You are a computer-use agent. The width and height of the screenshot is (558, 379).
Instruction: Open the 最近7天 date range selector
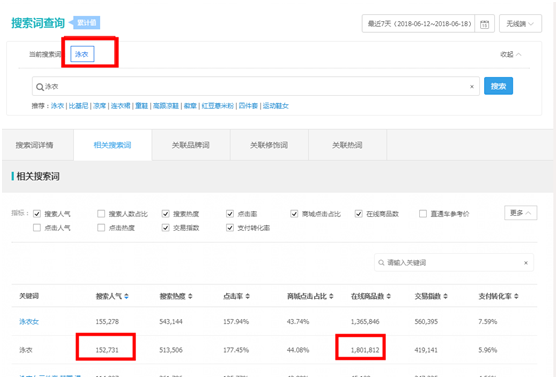point(418,24)
